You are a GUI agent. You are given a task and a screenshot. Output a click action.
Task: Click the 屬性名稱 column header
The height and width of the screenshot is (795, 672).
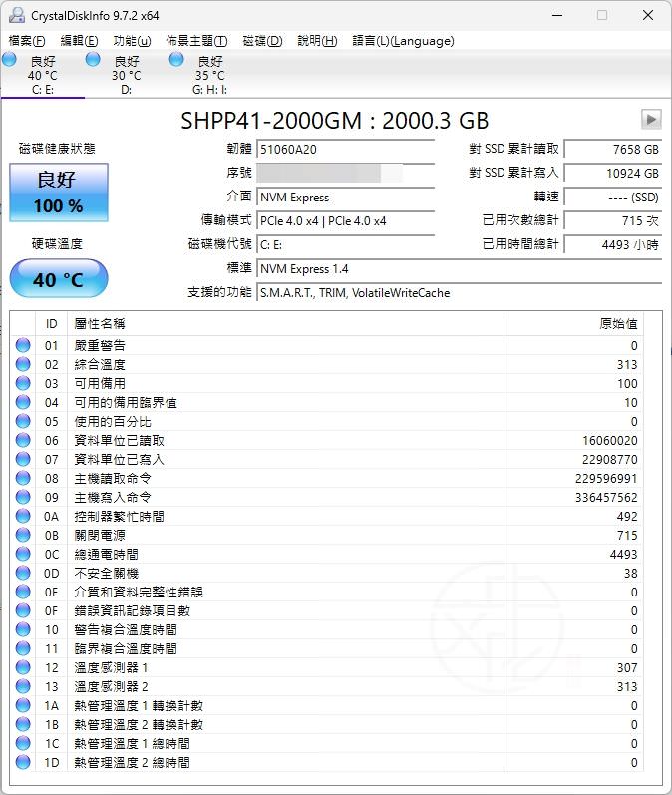point(286,324)
